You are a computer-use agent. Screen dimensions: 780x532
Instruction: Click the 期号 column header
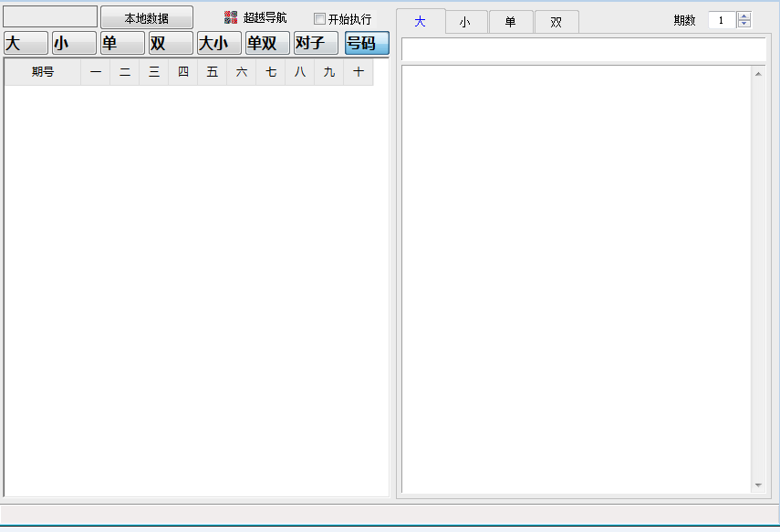pyautogui.click(x=43, y=72)
